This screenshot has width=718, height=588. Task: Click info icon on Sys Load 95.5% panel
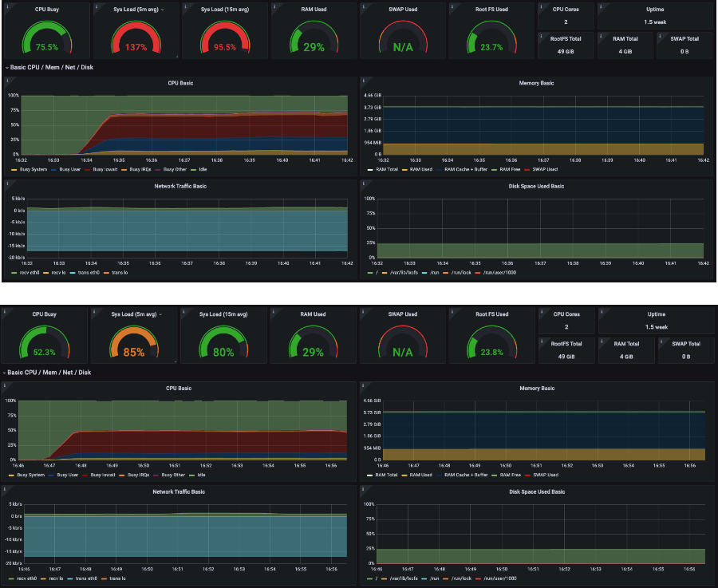point(185,6)
